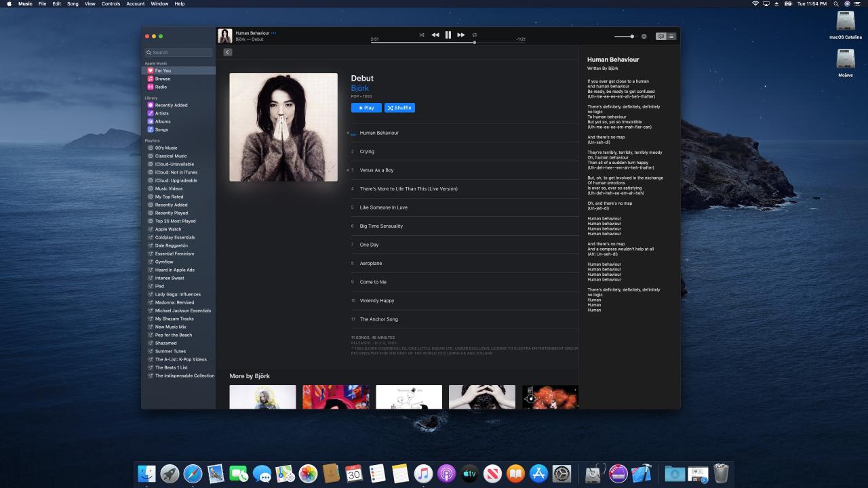Select the track Crying
Screen dimensions: 868x488
coord(465,152)
